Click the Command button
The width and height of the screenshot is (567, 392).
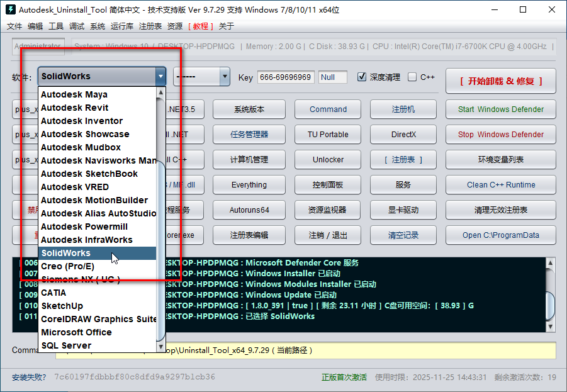point(328,109)
